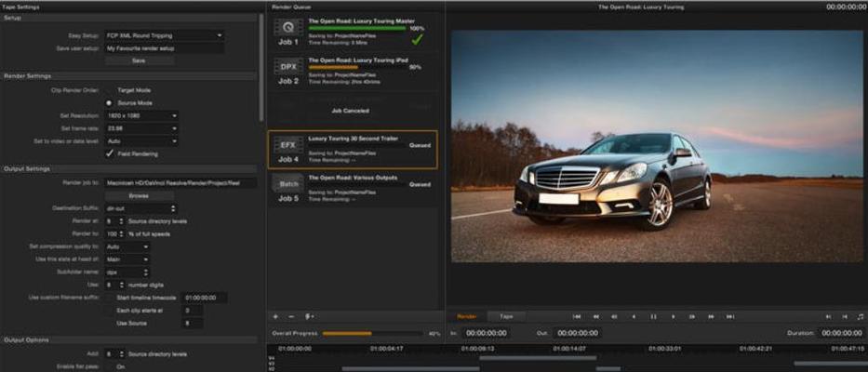The width and height of the screenshot is (868, 372).
Task: Click the Tape Settings panel scrollbar
Action: coord(261,68)
